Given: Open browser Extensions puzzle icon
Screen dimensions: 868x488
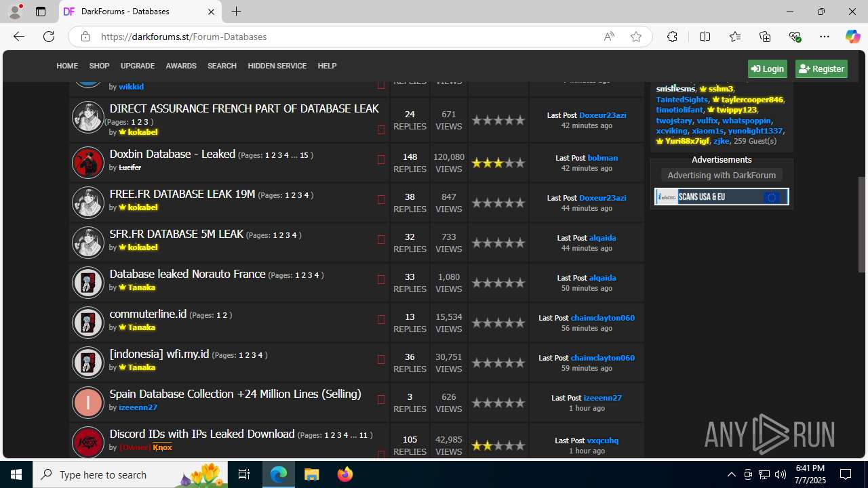Looking at the screenshot, I should tap(672, 37).
